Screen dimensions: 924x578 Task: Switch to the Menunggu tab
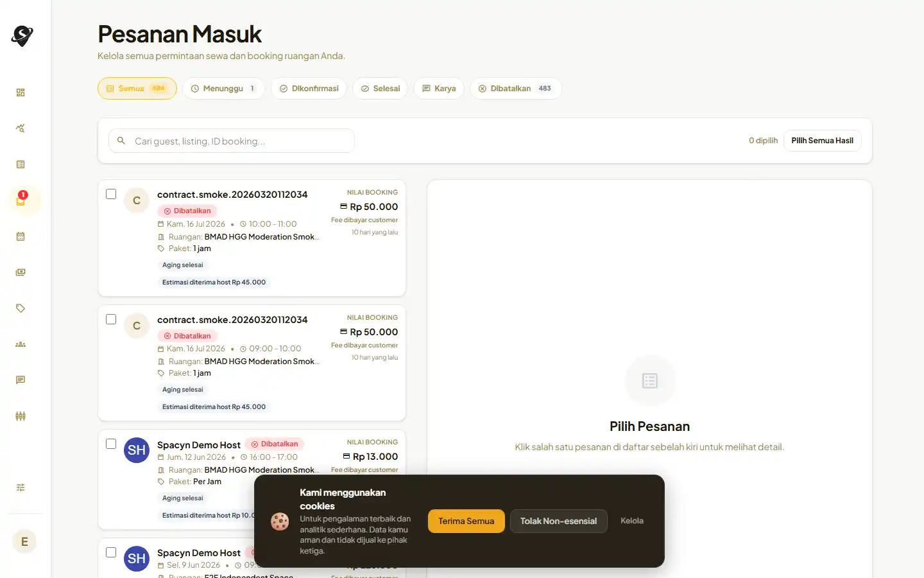tap(224, 89)
